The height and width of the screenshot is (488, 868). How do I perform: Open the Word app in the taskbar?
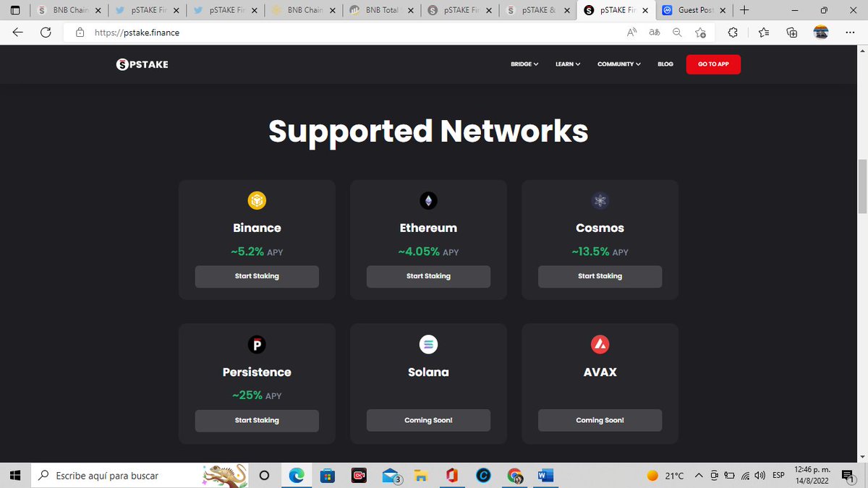(546, 475)
